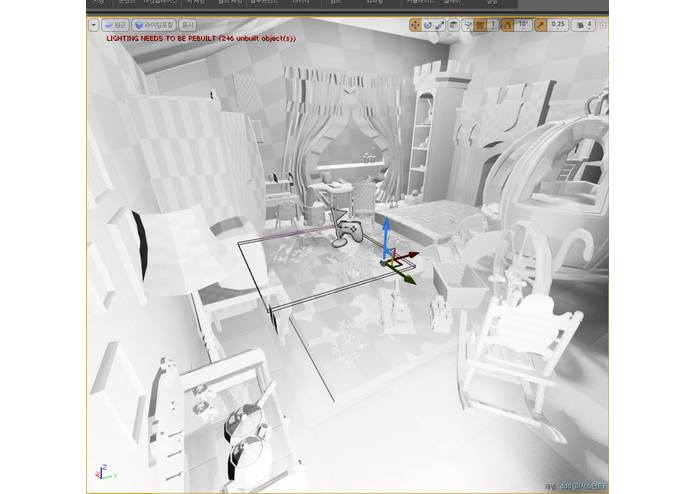Image resolution: width=695 pixels, height=494 pixels.
Task: Open the grid snap size value 1
Action: (x=493, y=25)
